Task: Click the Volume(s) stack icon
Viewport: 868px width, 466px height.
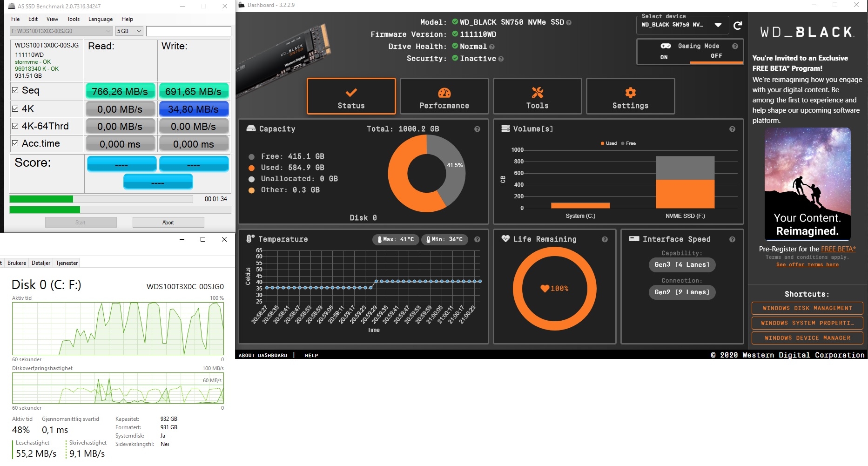Action: [x=505, y=128]
